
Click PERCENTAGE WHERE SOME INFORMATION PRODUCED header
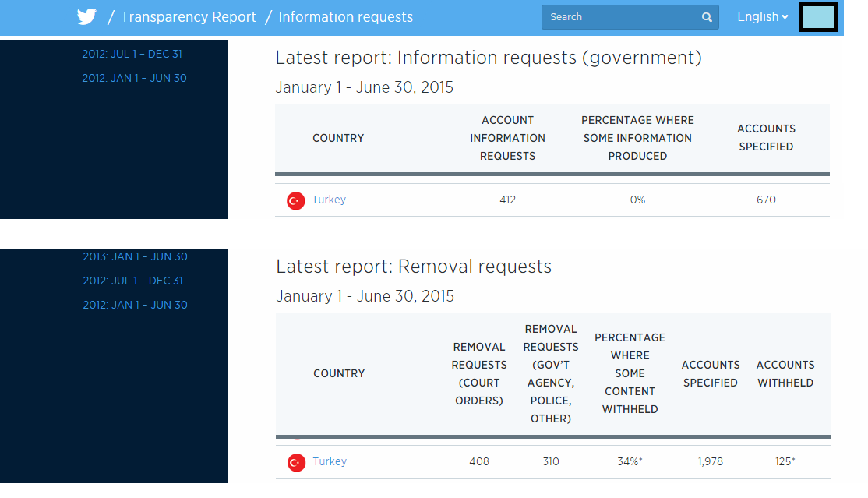click(637, 138)
